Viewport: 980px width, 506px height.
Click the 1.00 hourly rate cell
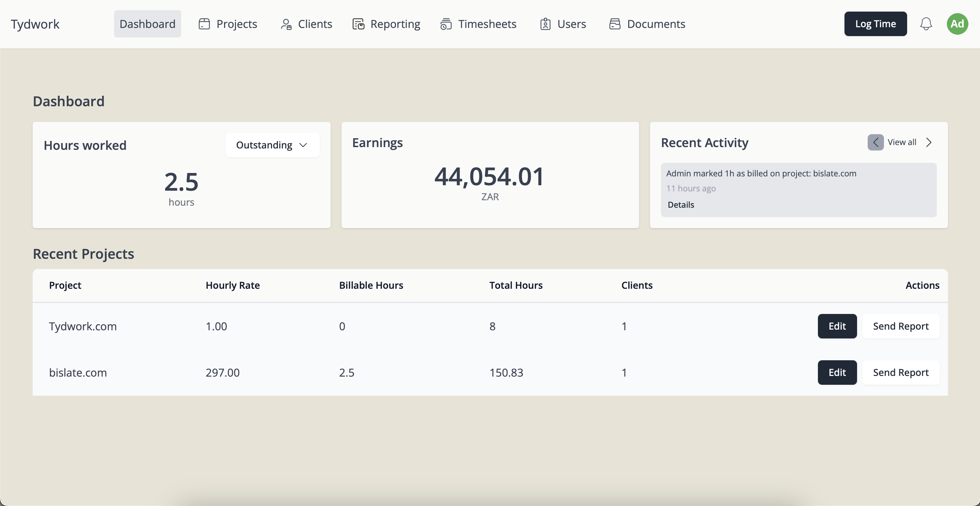pyautogui.click(x=216, y=326)
